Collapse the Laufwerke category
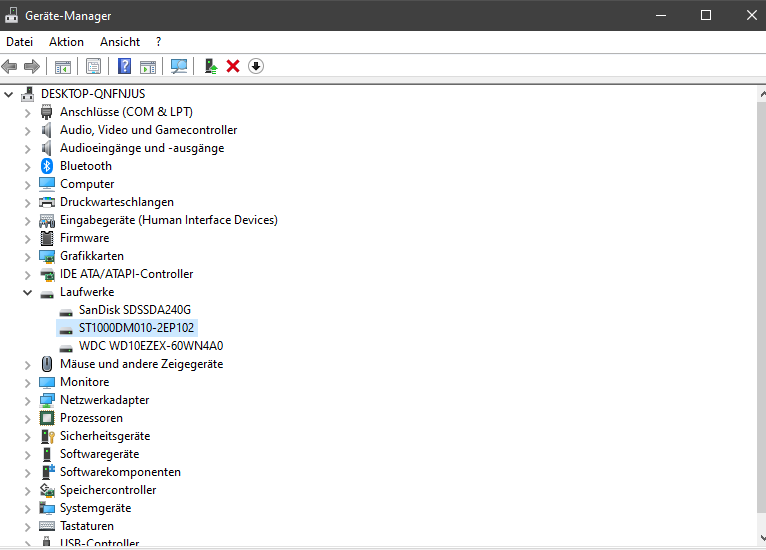Viewport: 766px width, 550px height. pos(27,293)
